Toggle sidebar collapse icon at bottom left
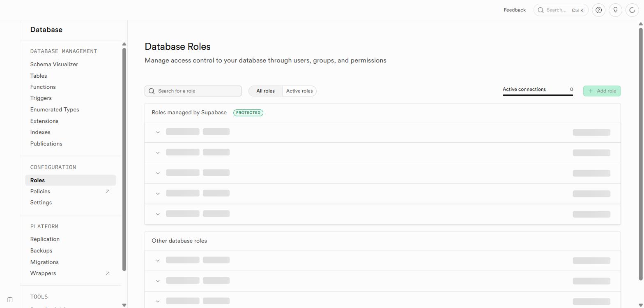This screenshot has width=644, height=308. [x=10, y=300]
